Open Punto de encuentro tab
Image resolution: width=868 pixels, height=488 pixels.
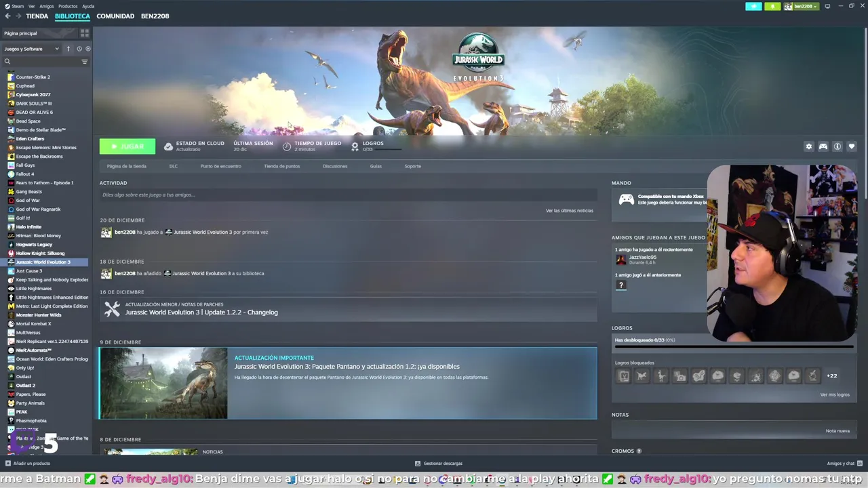tap(220, 166)
